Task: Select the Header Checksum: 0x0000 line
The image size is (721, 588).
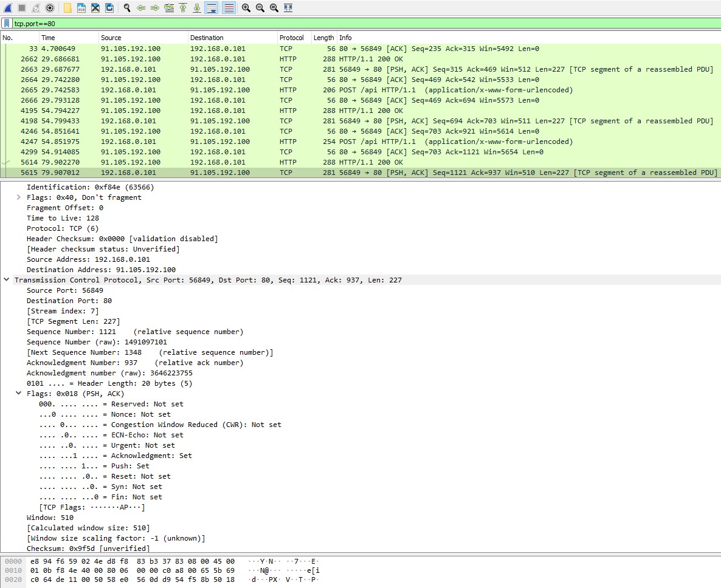Action: pos(122,239)
